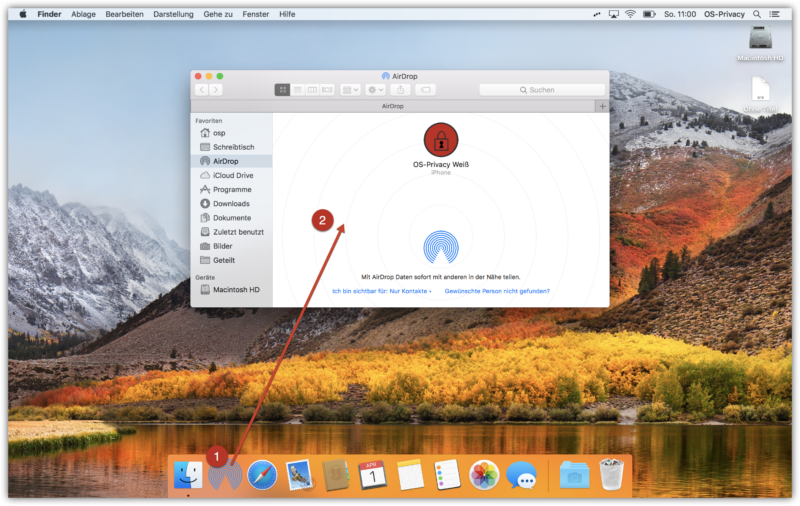800x506 pixels.
Task: Click the edit tags toolbar button
Action: [426, 90]
